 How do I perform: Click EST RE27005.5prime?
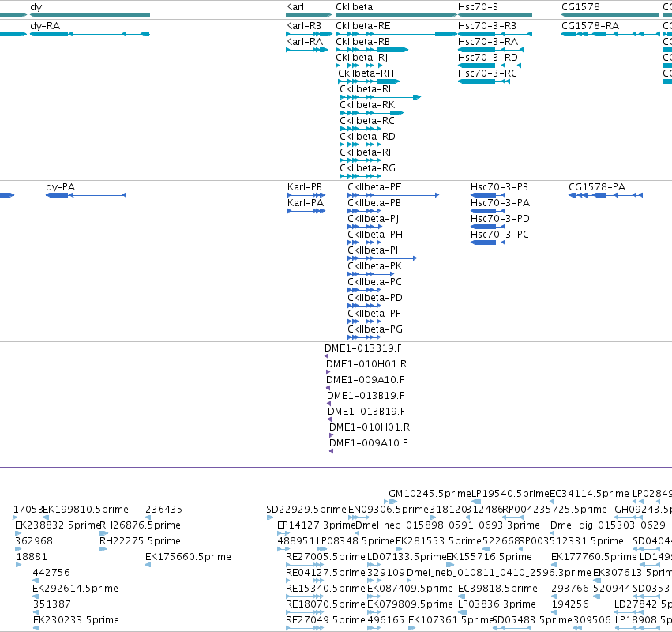coord(325,558)
